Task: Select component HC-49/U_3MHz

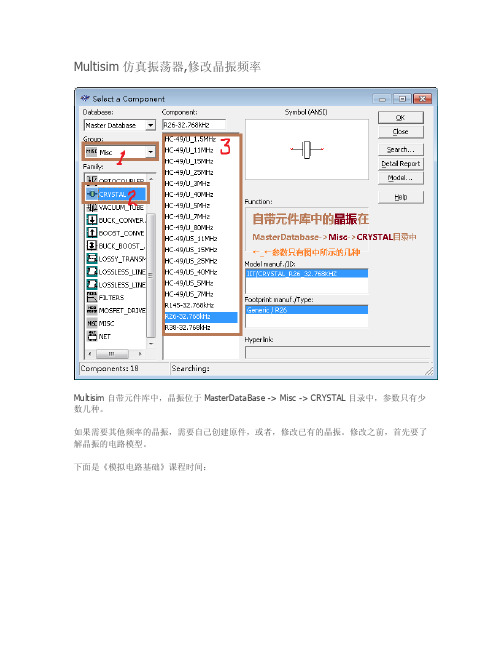Action: [x=187, y=183]
